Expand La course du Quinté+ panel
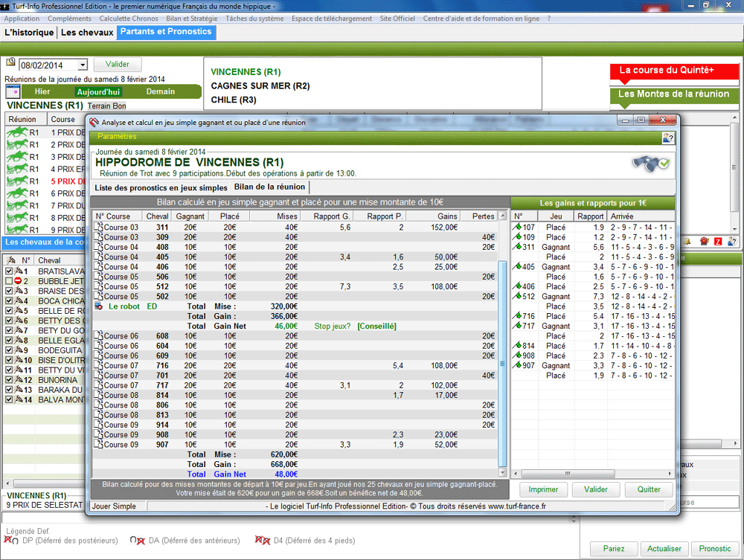The image size is (744, 560). click(x=673, y=71)
